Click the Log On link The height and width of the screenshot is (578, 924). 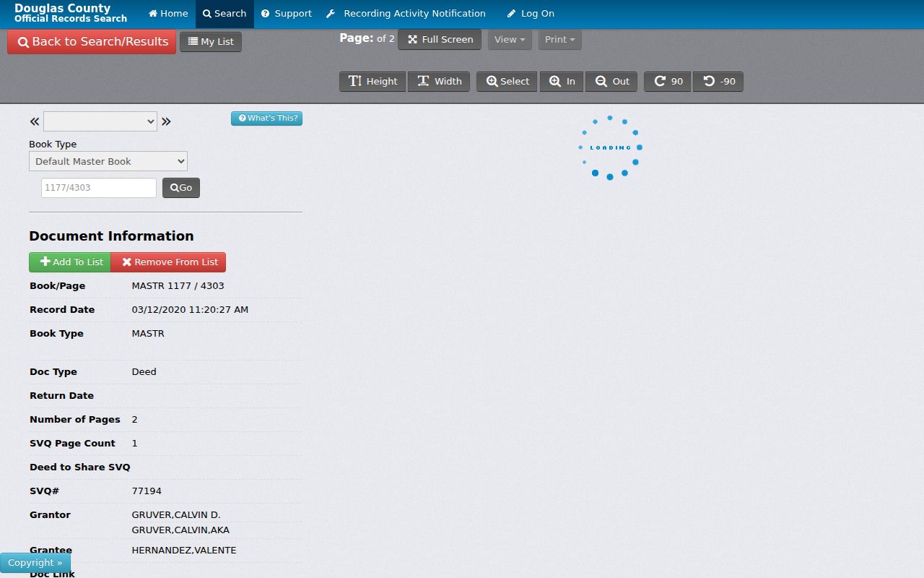(531, 14)
